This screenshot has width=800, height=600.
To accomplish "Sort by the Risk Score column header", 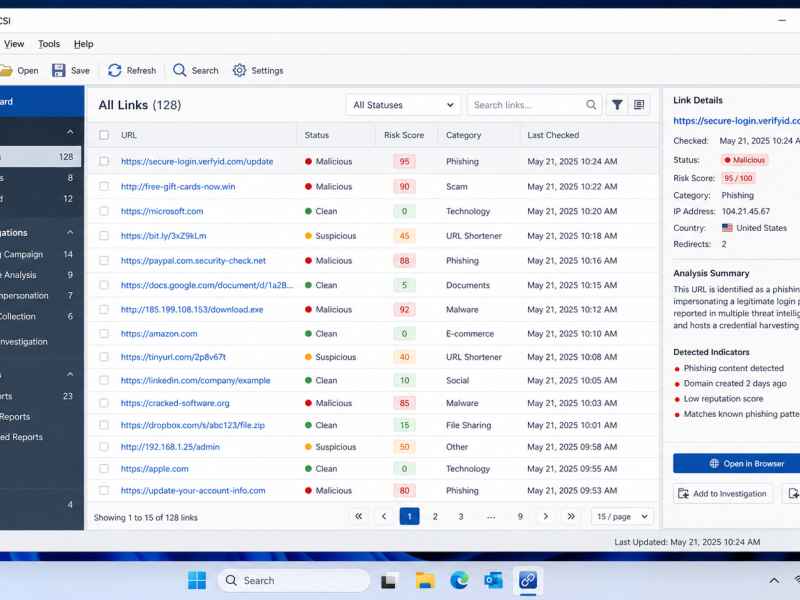I will click(x=404, y=135).
